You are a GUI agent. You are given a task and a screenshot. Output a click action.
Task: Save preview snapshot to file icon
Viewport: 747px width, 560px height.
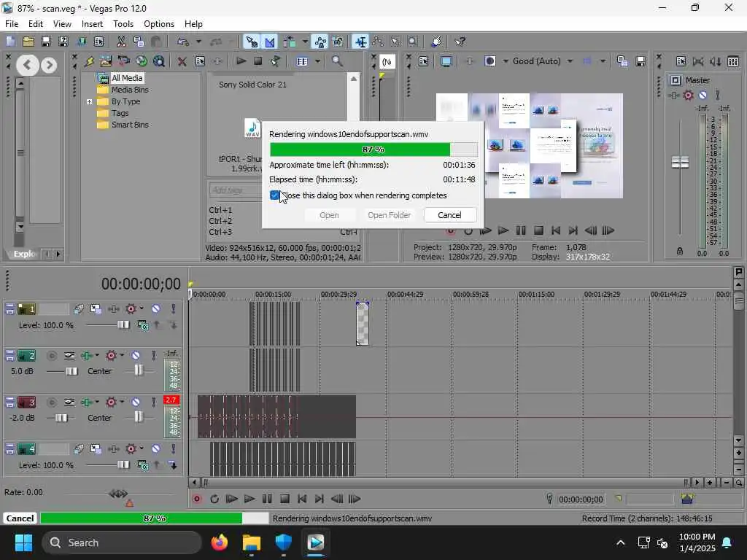pyautogui.click(x=640, y=61)
